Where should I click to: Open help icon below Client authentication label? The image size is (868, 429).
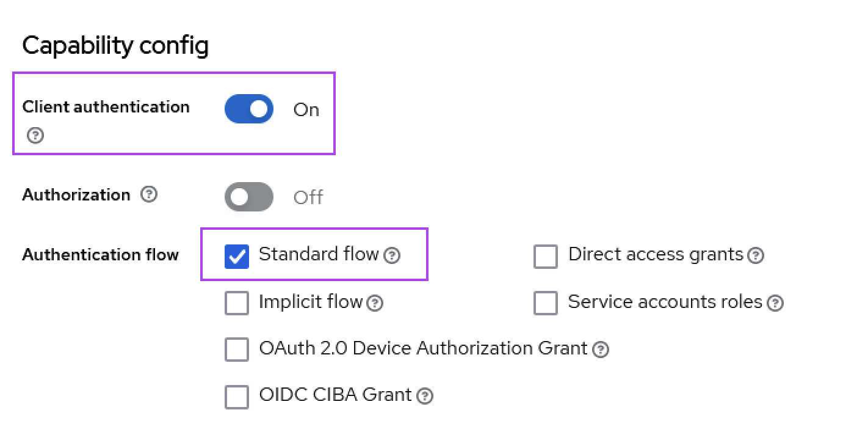point(35,136)
